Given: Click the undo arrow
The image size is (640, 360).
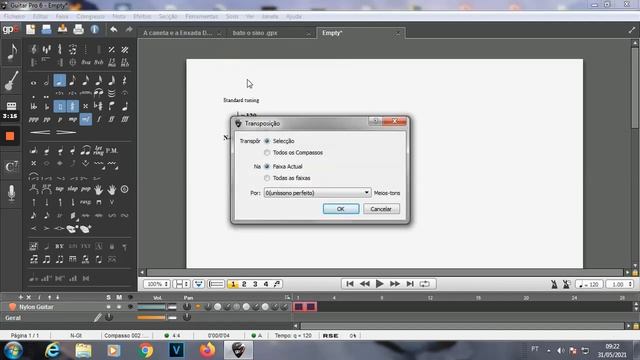Looking at the screenshot, I should (x=113, y=29).
